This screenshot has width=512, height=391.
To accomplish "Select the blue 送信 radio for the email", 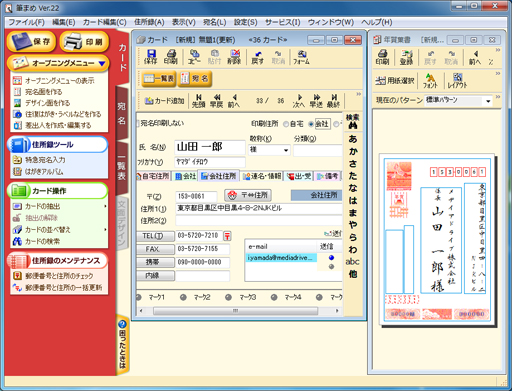I will click(331, 257).
